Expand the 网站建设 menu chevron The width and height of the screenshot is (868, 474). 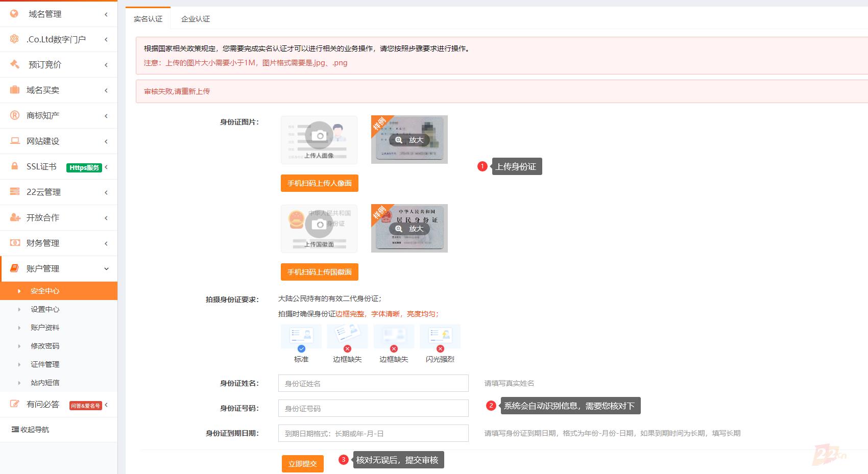pyautogui.click(x=106, y=141)
